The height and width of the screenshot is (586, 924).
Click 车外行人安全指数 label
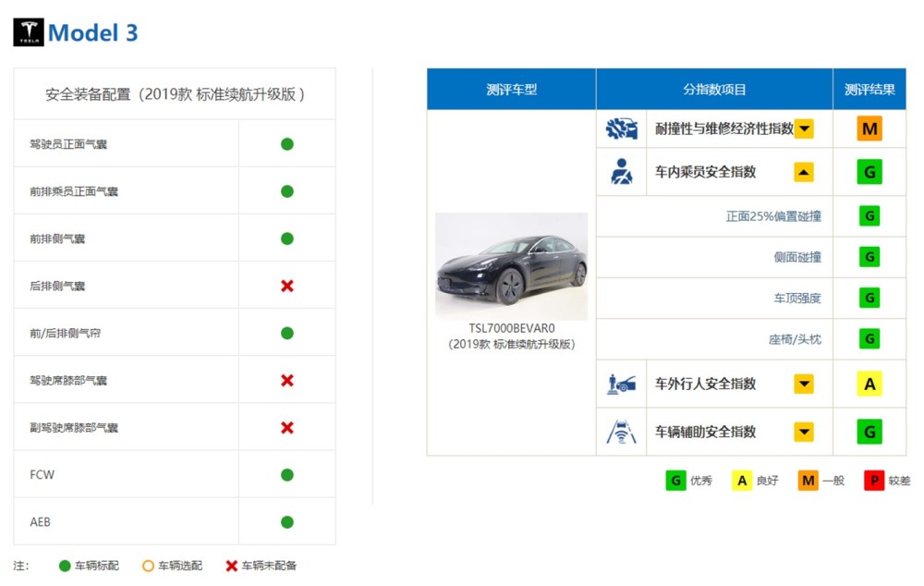(x=705, y=384)
